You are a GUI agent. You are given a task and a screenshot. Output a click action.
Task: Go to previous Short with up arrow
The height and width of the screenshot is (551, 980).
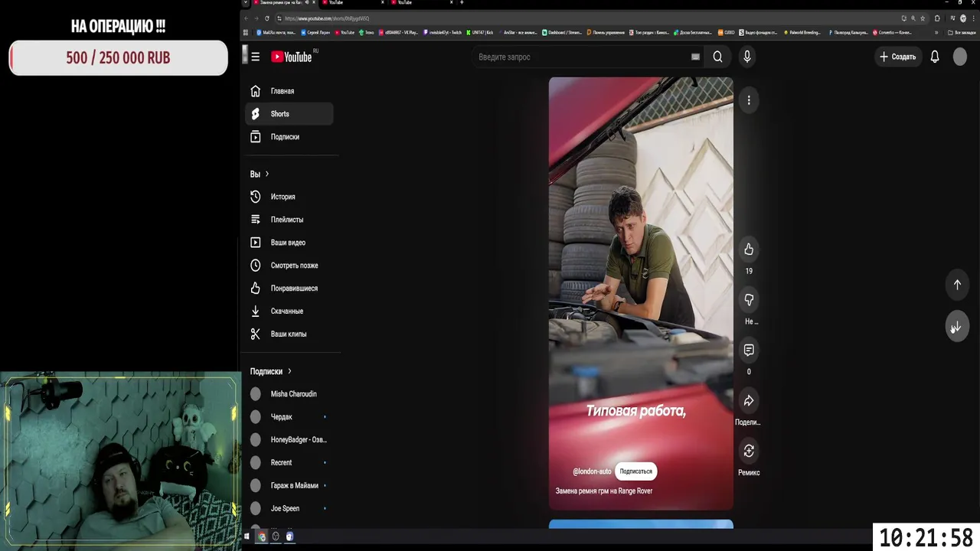point(957,285)
